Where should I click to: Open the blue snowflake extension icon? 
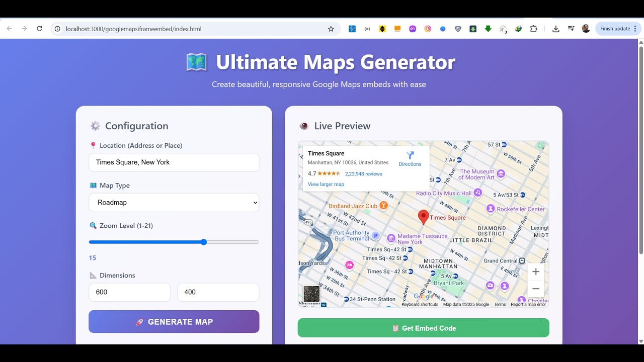coord(352,29)
